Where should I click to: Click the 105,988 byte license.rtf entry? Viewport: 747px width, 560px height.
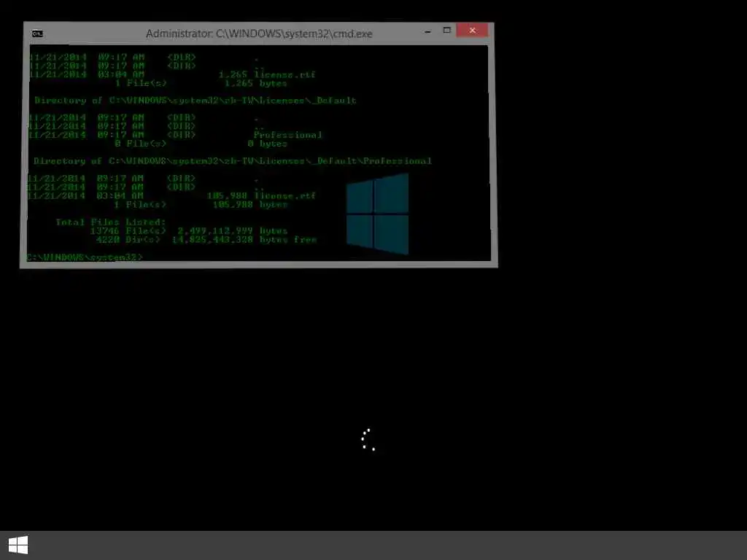(172, 195)
